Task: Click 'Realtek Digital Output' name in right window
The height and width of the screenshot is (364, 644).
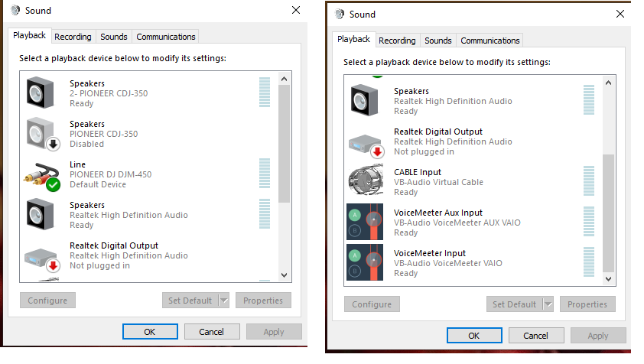Action: (438, 132)
